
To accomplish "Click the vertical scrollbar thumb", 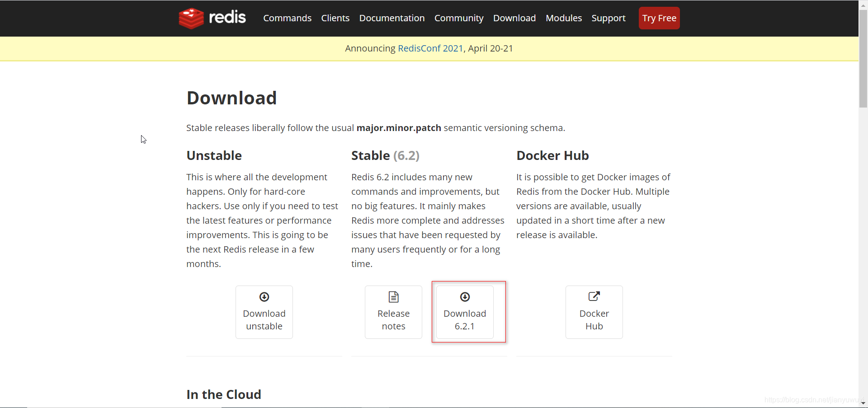I will (x=863, y=59).
